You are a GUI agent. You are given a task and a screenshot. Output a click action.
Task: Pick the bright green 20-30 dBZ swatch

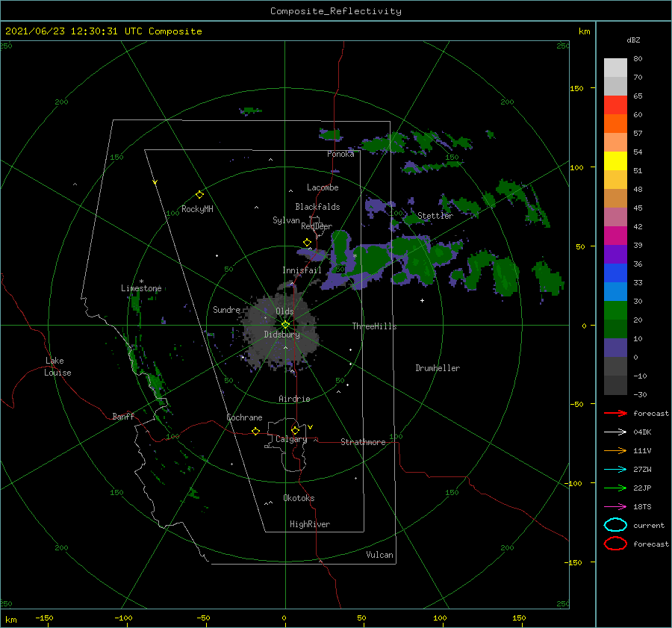pyautogui.click(x=615, y=311)
